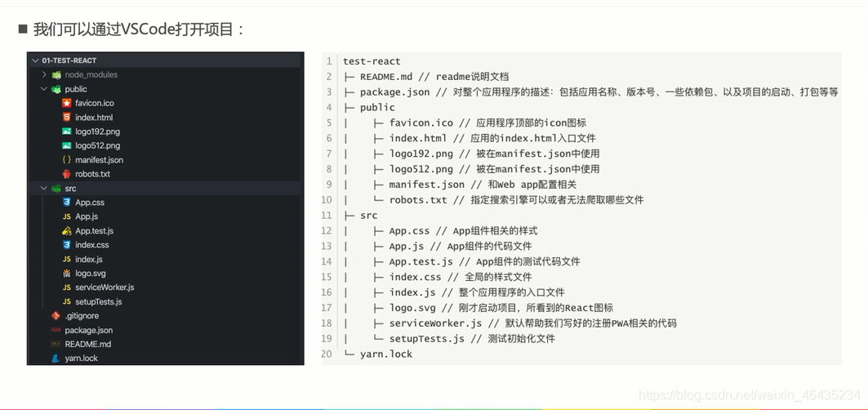
Task: Click the src folder icon
Action: [56, 189]
